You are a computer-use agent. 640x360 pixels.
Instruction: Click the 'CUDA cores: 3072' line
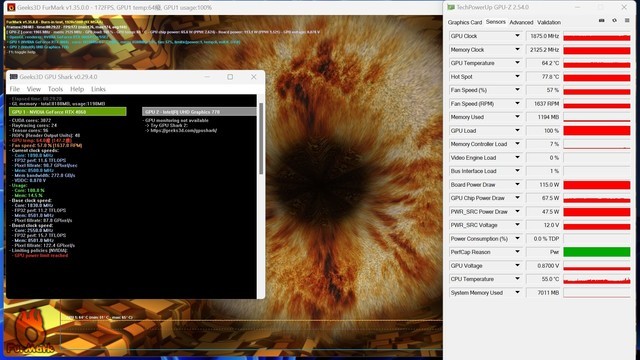point(31,120)
